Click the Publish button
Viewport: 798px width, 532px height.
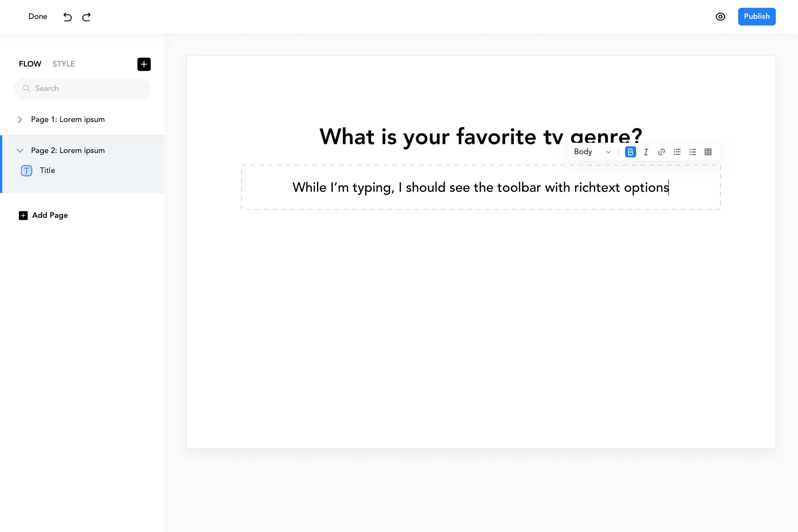point(757,17)
